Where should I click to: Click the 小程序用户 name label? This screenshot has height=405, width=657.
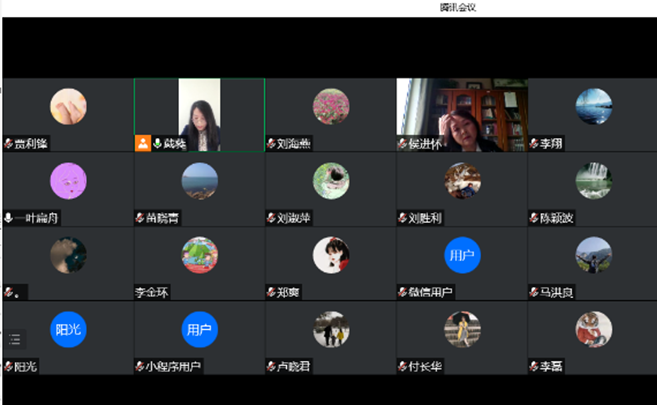(x=172, y=367)
